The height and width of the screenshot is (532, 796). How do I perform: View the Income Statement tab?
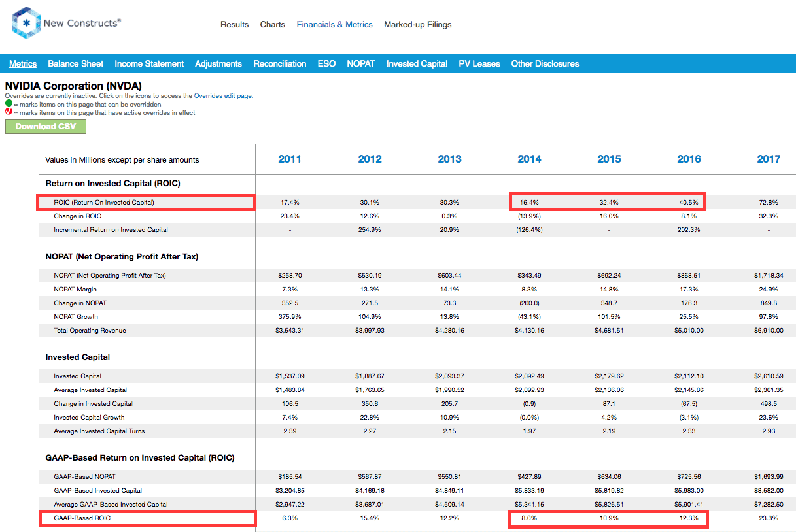point(149,63)
